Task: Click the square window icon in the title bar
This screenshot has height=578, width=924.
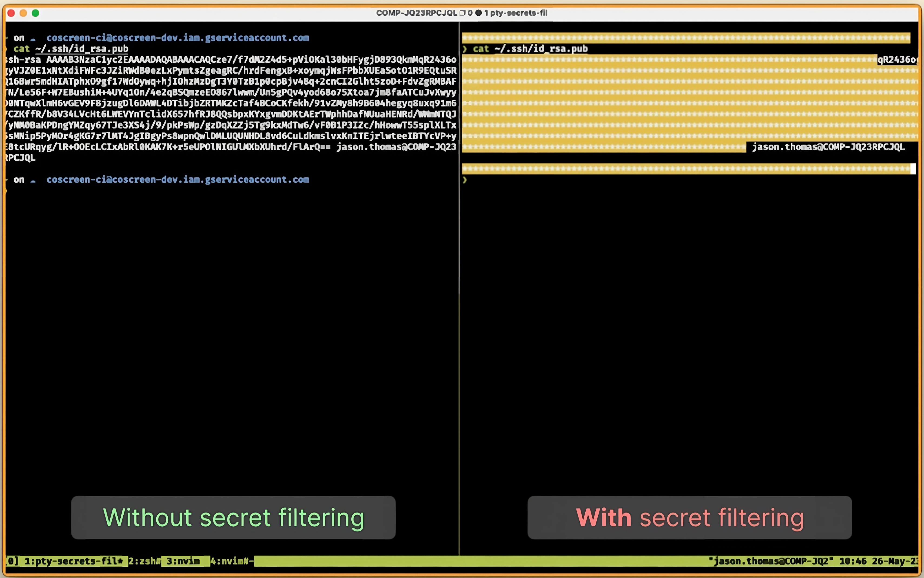Action: [x=462, y=13]
